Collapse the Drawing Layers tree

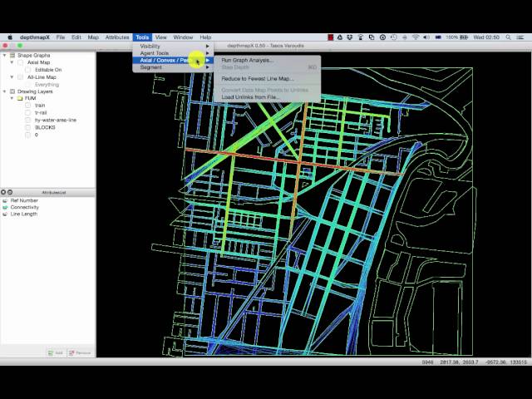point(5,91)
